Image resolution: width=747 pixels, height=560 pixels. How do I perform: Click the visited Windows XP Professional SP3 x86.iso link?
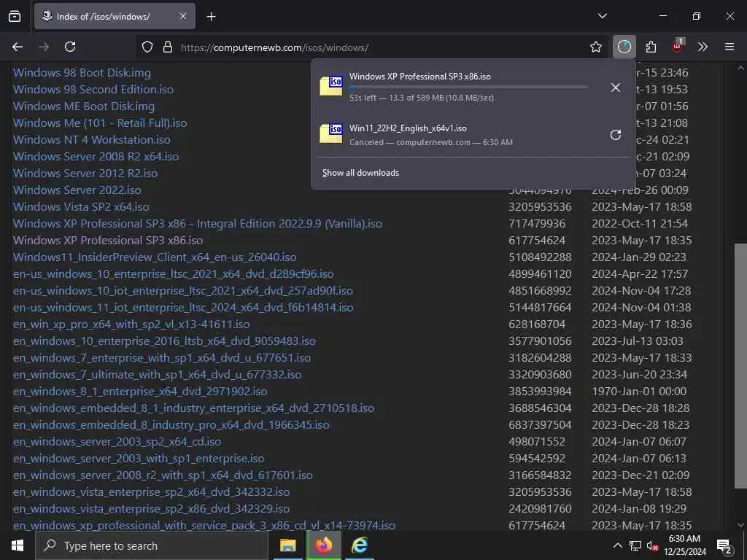click(108, 241)
